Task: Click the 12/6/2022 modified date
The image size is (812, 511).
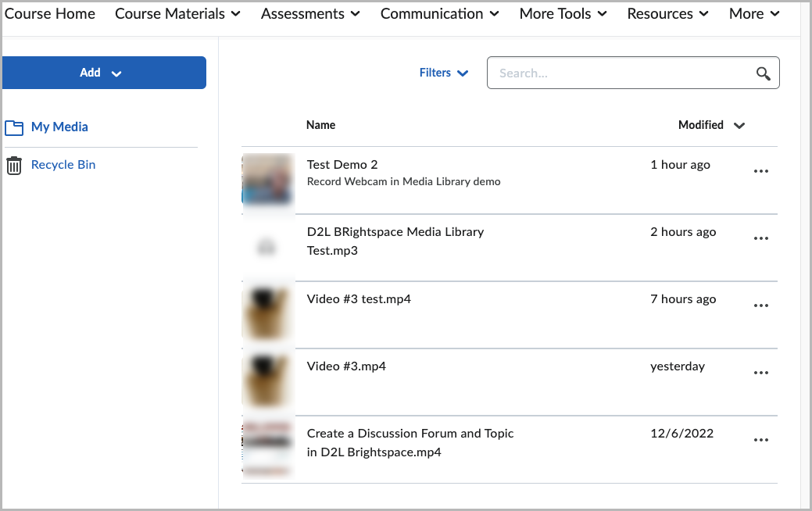Action: click(x=682, y=434)
